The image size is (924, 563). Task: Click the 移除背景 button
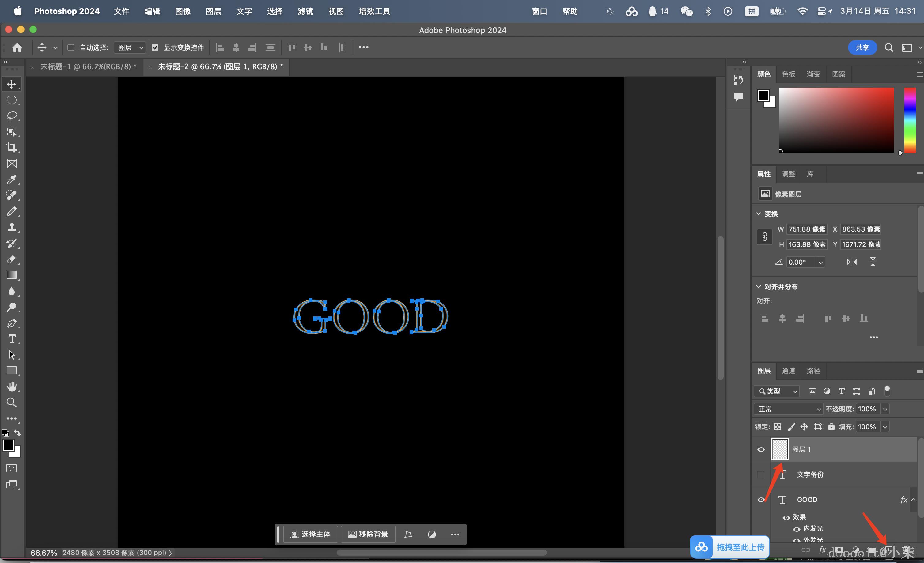[x=368, y=534]
